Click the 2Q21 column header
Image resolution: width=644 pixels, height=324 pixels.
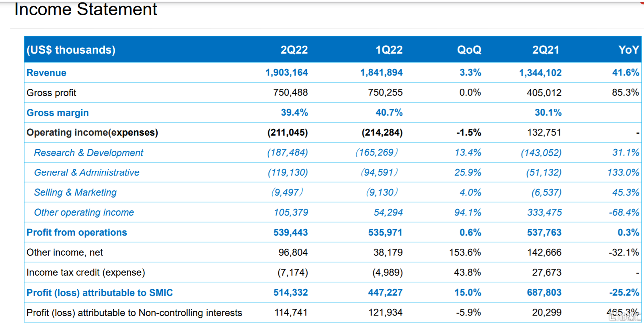(546, 50)
